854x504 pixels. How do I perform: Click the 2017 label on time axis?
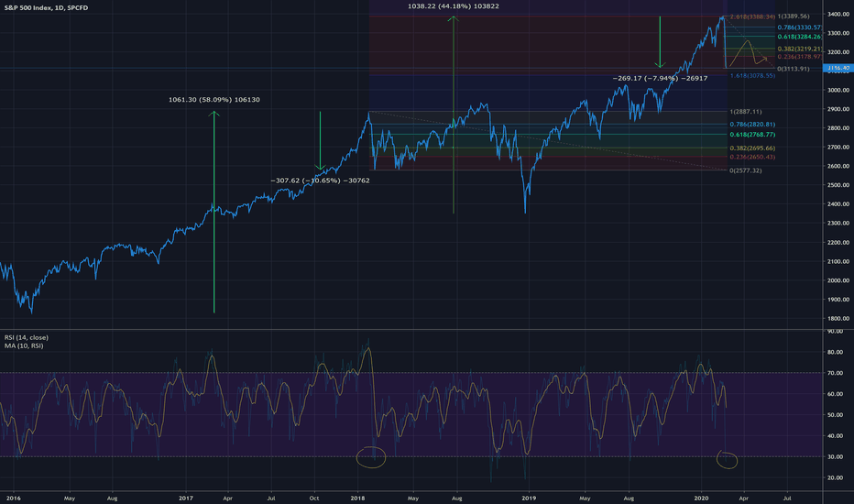click(x=186, y=498)
